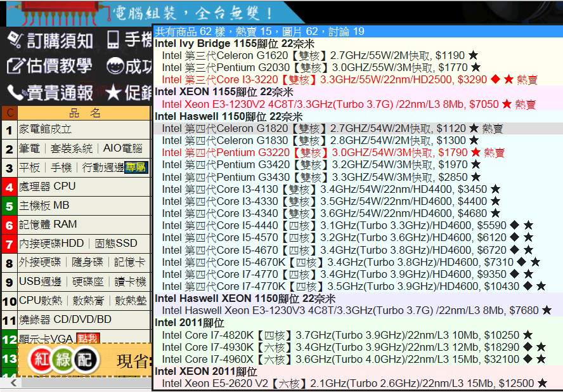Select the 主機板 MB category

(84, 206)
